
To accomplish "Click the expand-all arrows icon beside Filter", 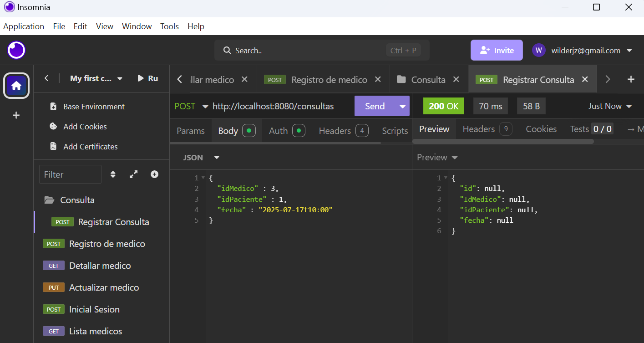I will pos(134,174).
